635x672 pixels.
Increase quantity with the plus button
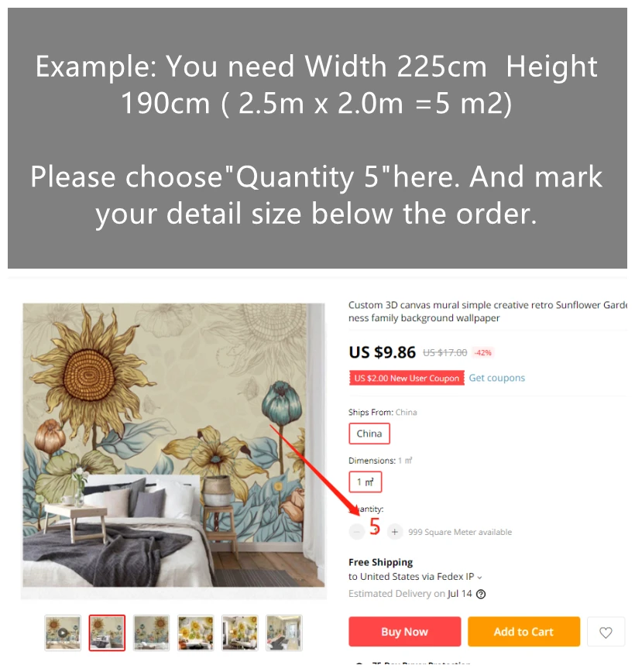click(394, 532)
